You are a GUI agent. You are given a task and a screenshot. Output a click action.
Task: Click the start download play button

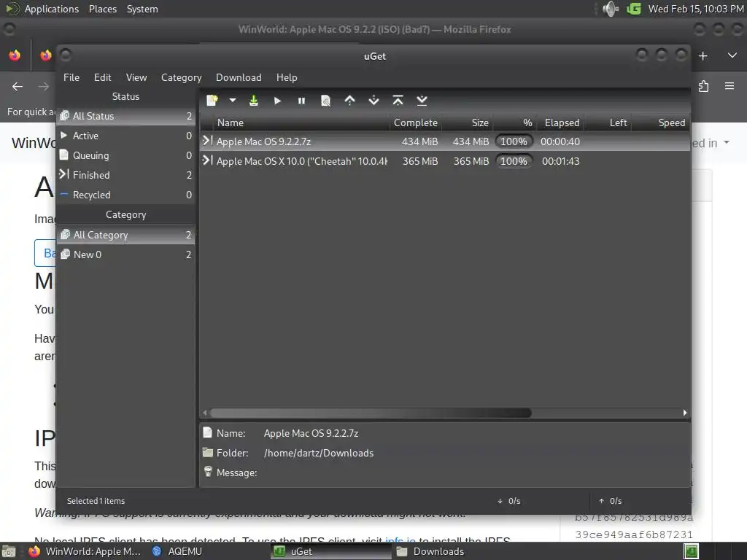tap(278, 101)
